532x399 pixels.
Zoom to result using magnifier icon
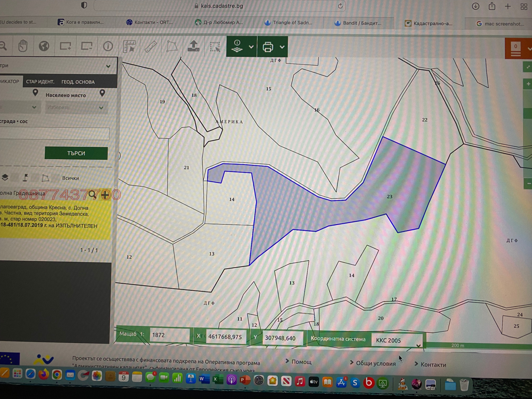[x=93, y=195]
